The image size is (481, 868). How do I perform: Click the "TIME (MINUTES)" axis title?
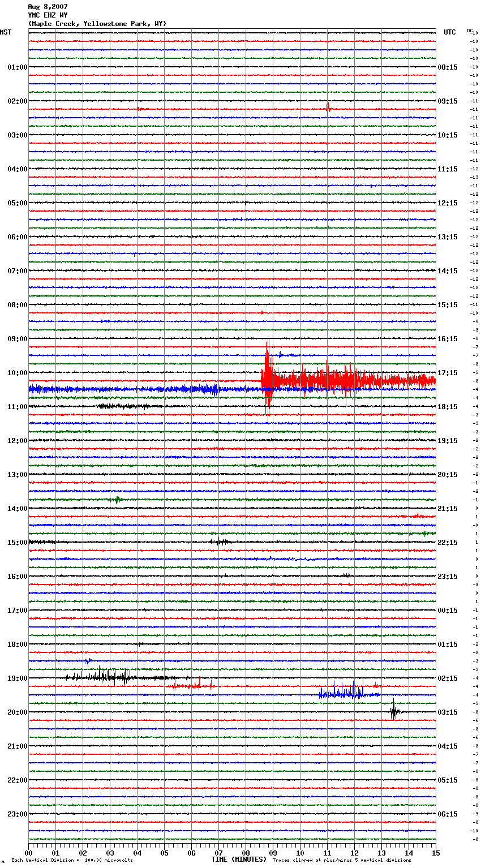(x=239, y=860)
